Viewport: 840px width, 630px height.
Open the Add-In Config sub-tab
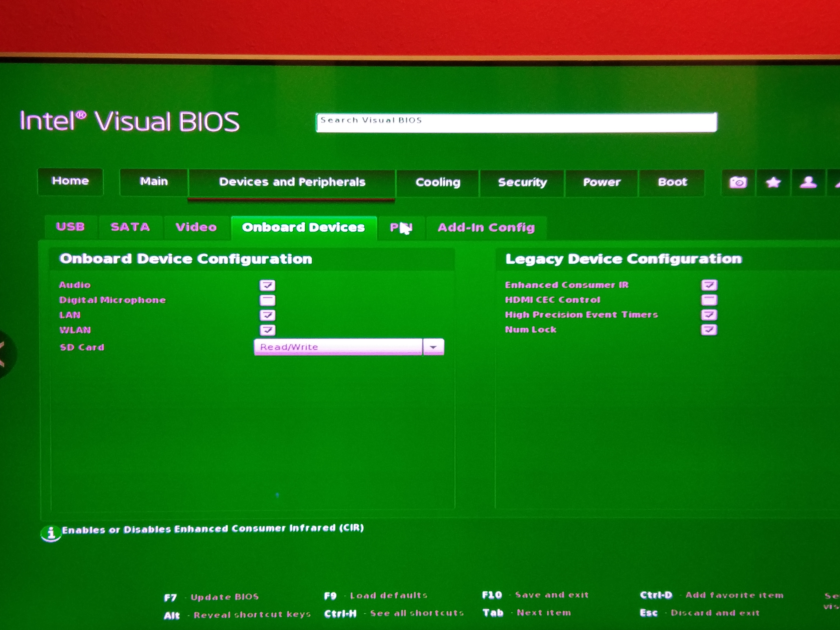click(x=486, y=228)
